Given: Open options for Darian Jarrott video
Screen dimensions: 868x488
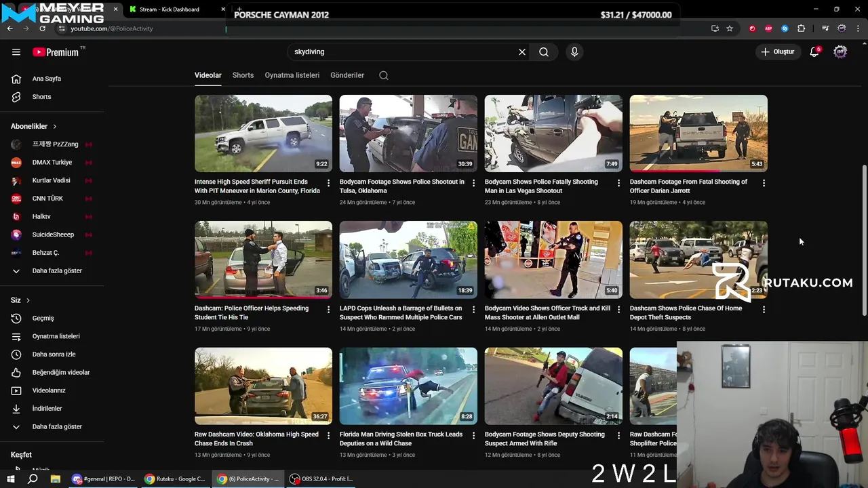Looking at the screenshot, I should pos(764,183).
